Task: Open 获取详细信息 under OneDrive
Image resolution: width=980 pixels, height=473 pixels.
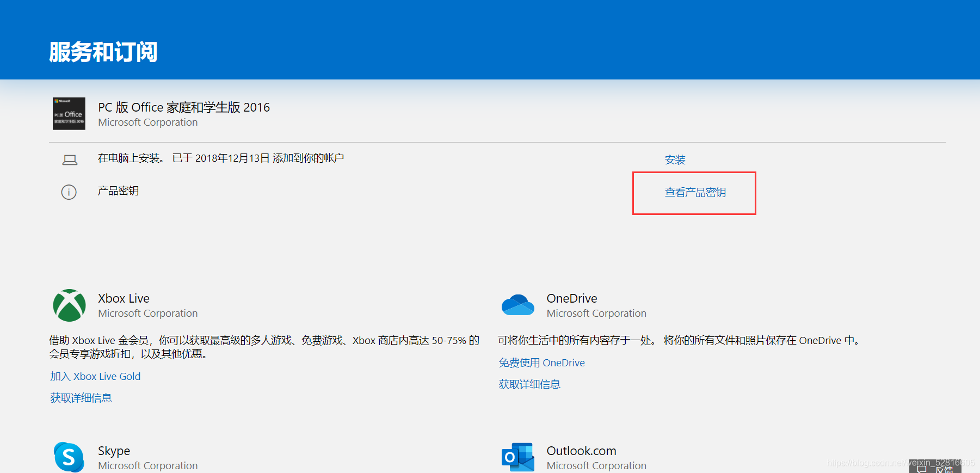Action: click(x=529, y=384)
